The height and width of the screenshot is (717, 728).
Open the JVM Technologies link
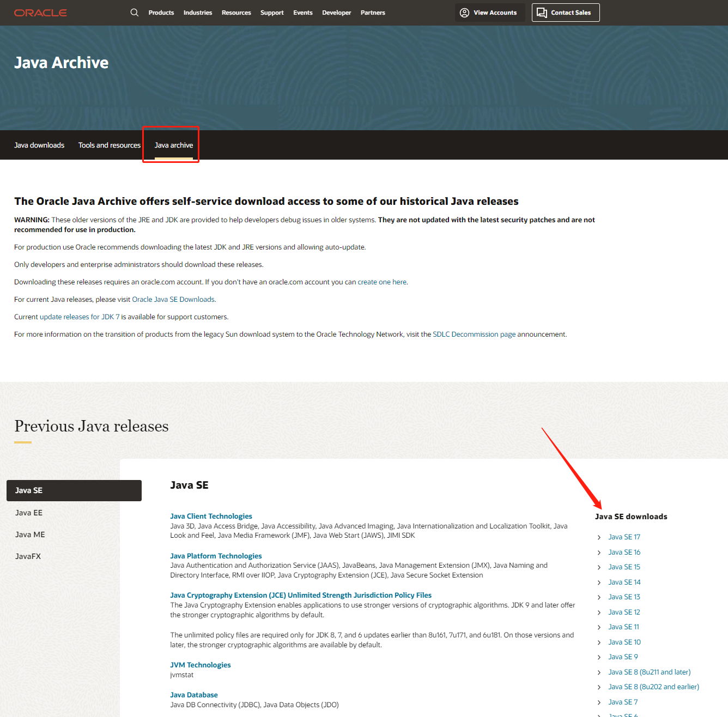click(x=200, y=665)
